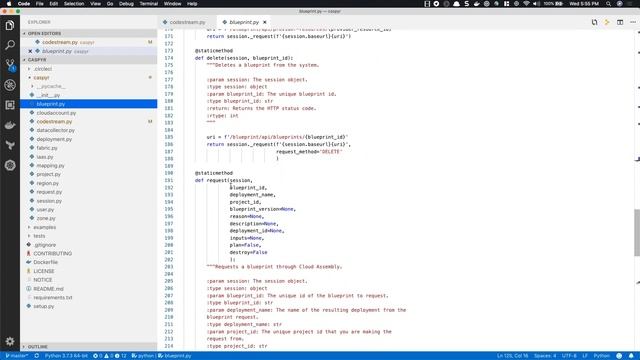Open Dockerfile in explorer

pyautogui.click(x=45, y=262)
